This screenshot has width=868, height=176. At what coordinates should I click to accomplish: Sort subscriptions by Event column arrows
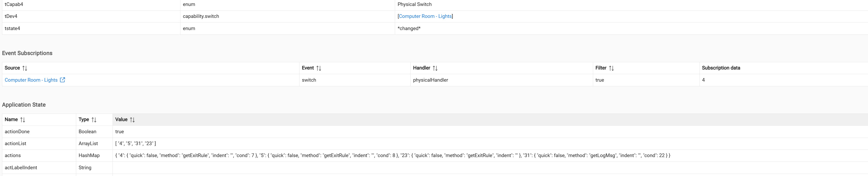pos(318,68)
